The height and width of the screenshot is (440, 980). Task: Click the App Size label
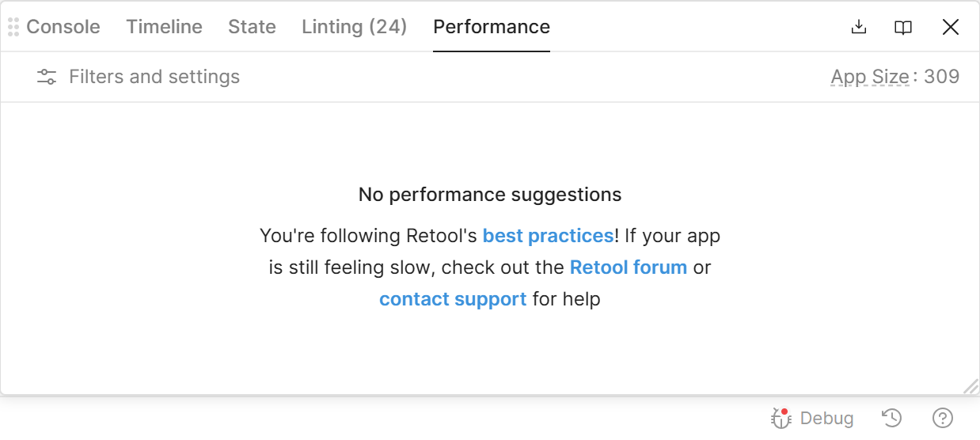tap(869, 77)
